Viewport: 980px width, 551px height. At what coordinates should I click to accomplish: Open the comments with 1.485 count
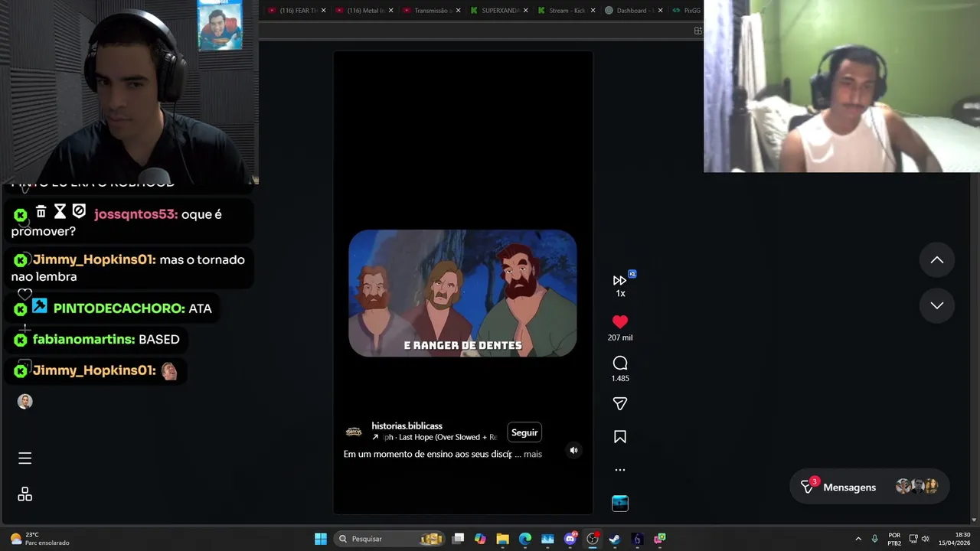[x=620, y=363]
